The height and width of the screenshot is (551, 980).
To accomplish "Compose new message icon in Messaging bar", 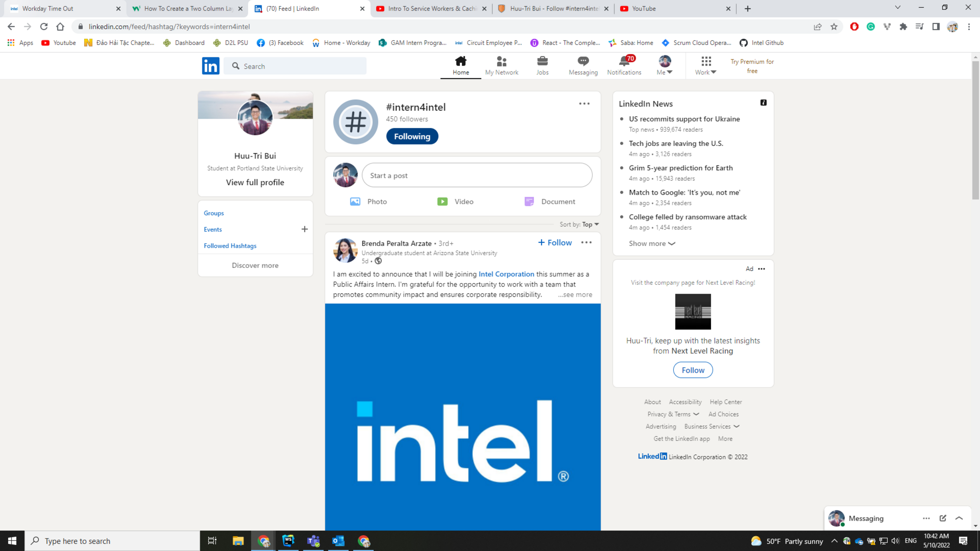I will coord(943,518).
